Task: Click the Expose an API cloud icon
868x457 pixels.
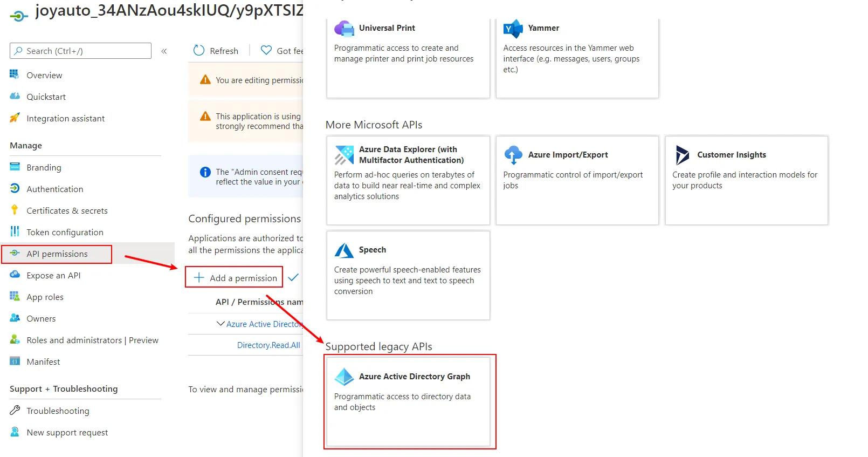Action: [15, 275]
